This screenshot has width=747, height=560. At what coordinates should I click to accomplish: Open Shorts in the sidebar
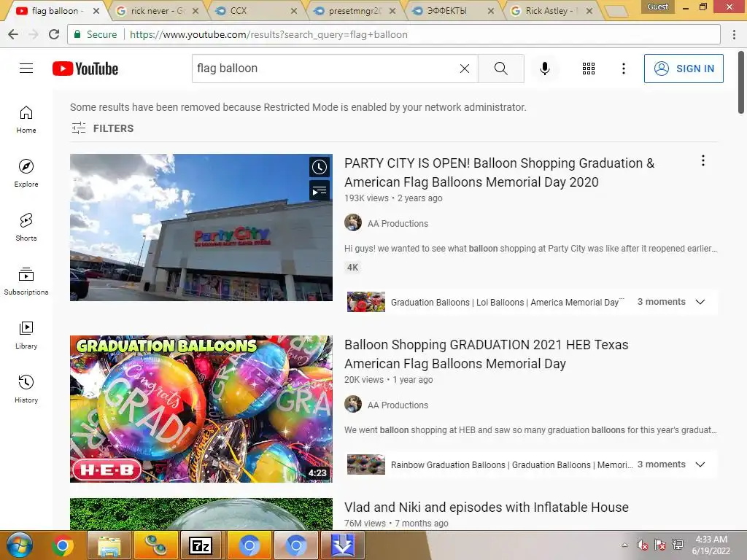coord(26,227)
